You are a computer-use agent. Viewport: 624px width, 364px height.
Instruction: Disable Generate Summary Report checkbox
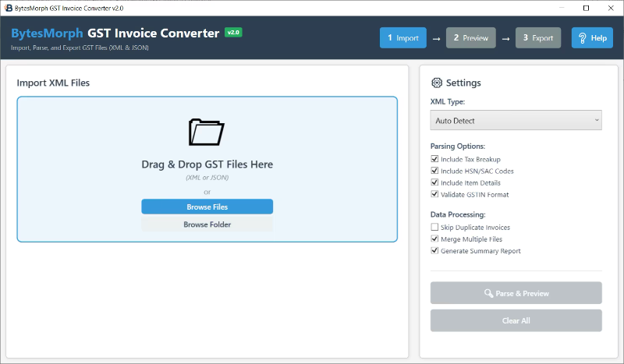point(434,251)
